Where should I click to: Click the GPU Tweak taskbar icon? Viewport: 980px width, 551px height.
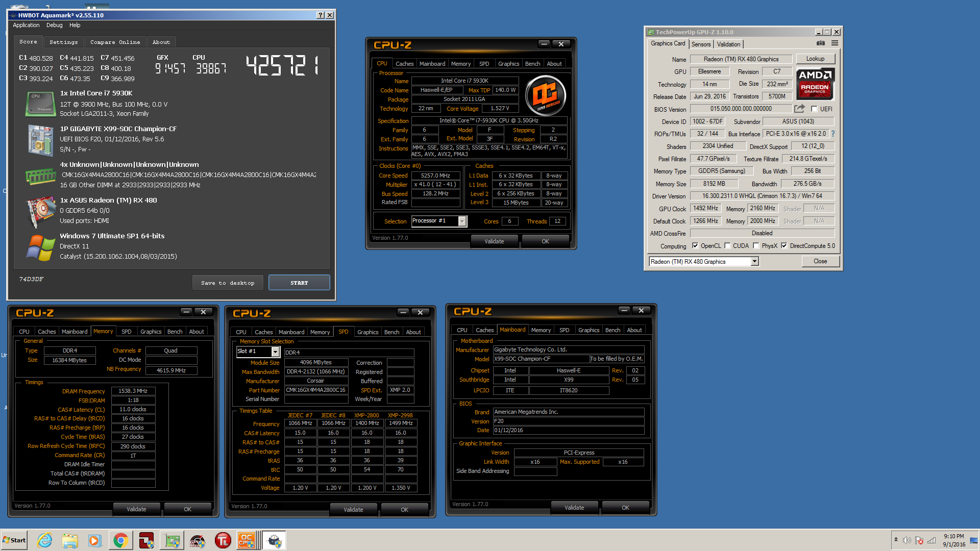[x=198, y=540]
